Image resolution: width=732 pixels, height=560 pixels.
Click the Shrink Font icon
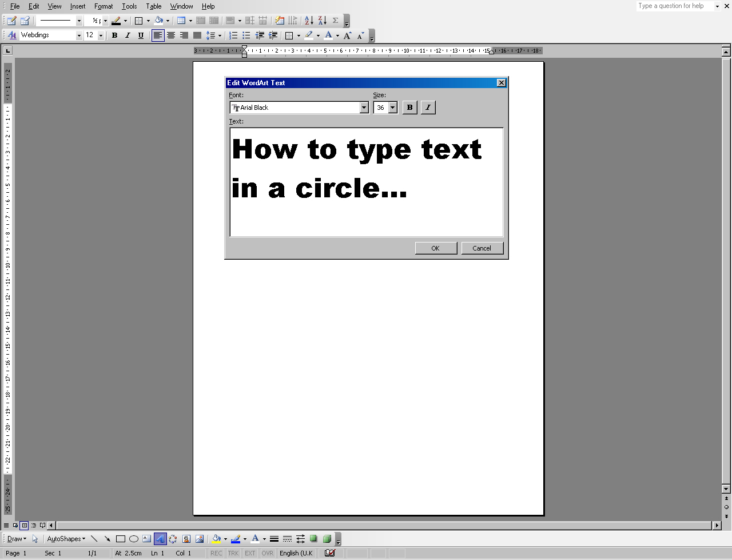pos(360,35)
